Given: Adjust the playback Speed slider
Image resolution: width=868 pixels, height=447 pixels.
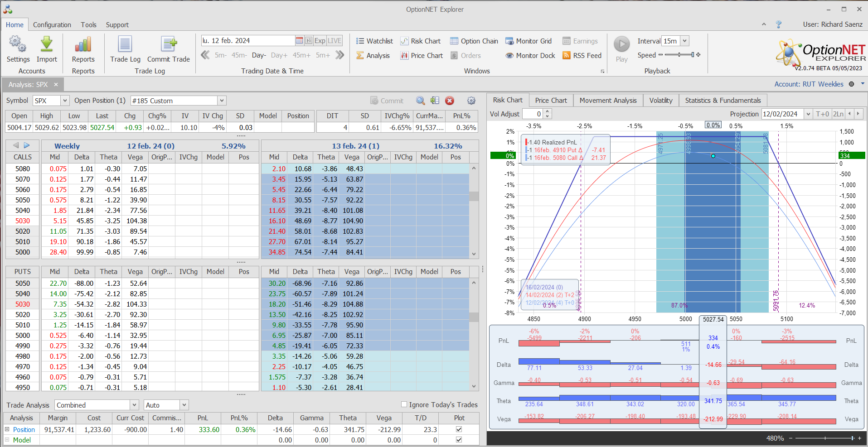Looking at the screenshot, I should (679, 55).
